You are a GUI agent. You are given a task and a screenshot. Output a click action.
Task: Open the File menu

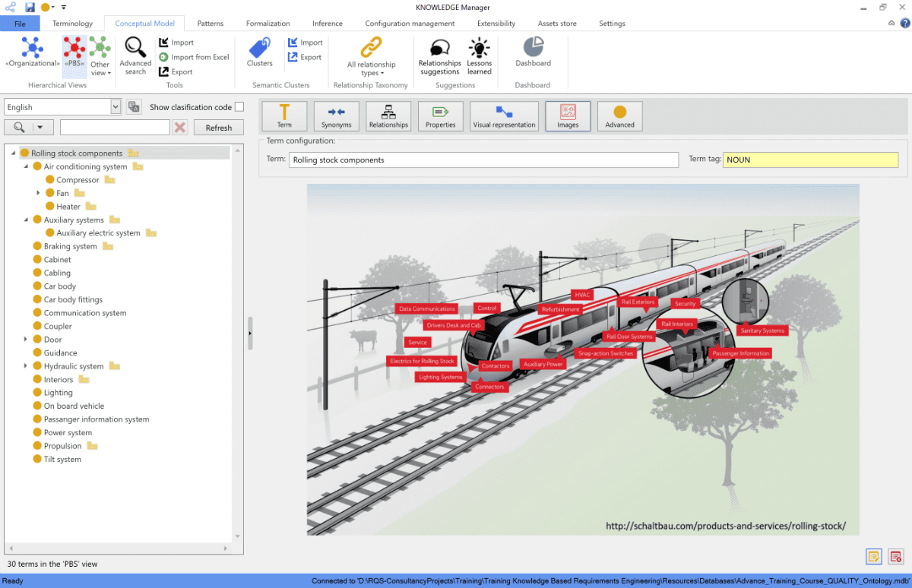[20, 24]
